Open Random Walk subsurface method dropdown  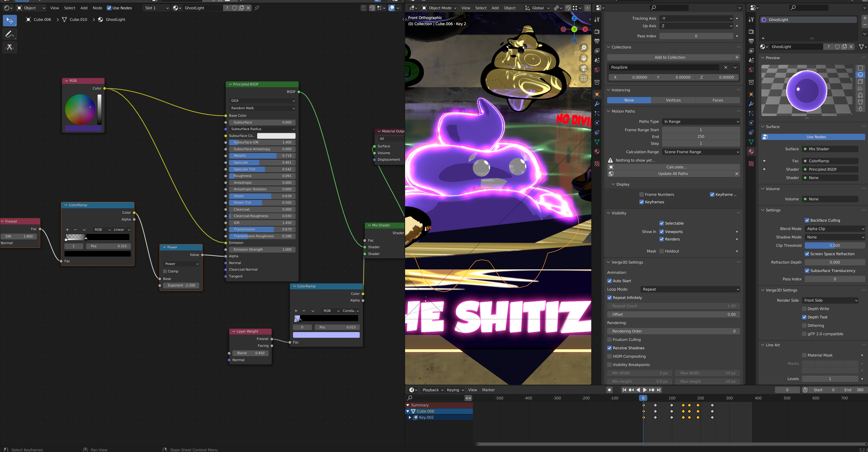point(262,108)
